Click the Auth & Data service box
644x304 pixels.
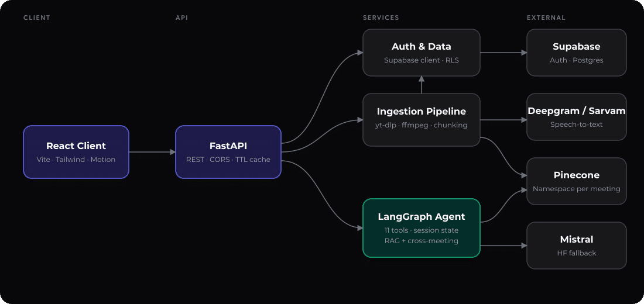422,53
